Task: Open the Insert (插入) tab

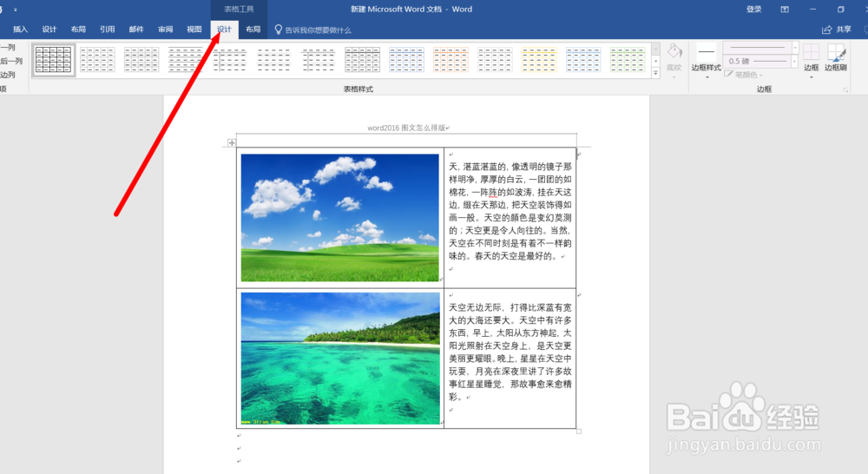Action: [x=21, y=30]
